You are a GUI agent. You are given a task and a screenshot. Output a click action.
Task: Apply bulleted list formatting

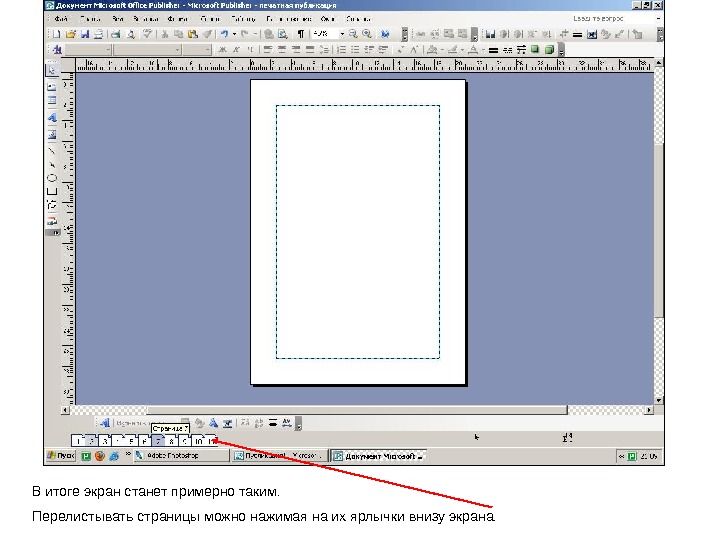point(355,50)
